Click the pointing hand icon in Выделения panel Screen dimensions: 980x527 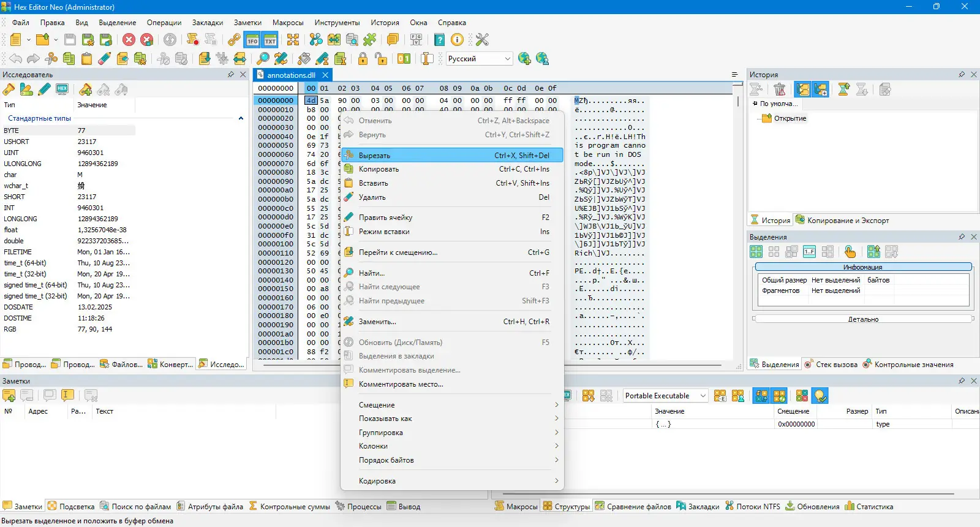(850, 252)
